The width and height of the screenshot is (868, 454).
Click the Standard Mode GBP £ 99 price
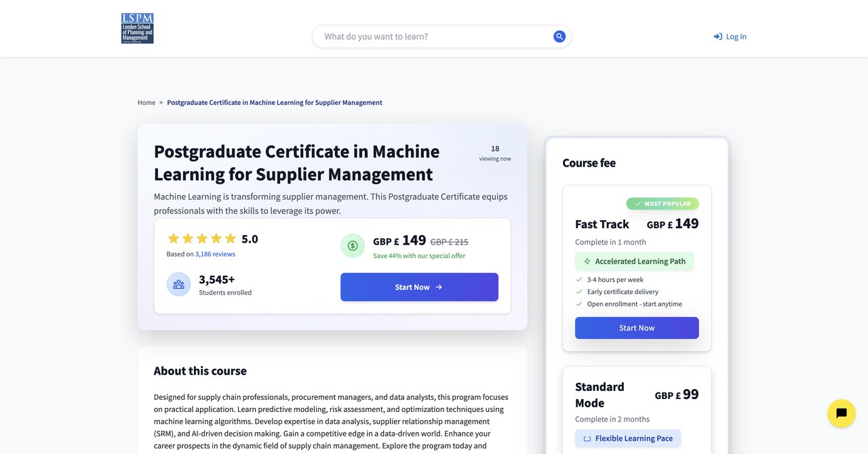tap(677, 394)
